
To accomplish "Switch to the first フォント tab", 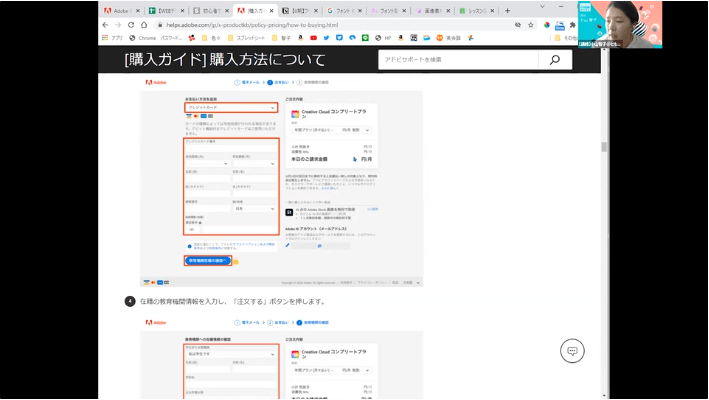I will 345,10.
